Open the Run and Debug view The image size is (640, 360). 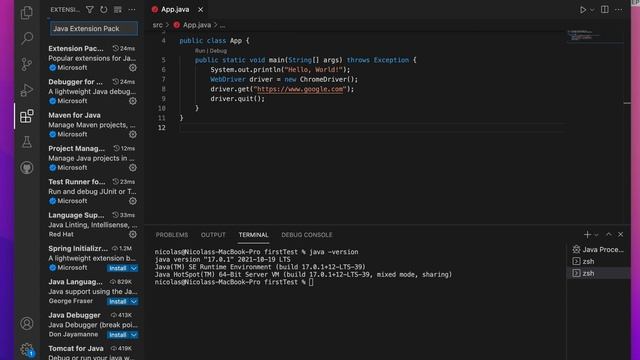point(27,90)
